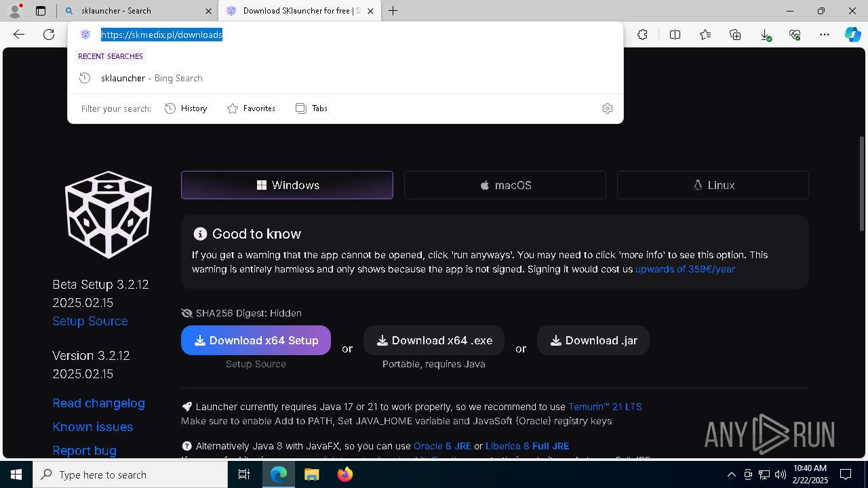
Task: Select the sklauncher recent search suggestion
Action: coord(345,78)
